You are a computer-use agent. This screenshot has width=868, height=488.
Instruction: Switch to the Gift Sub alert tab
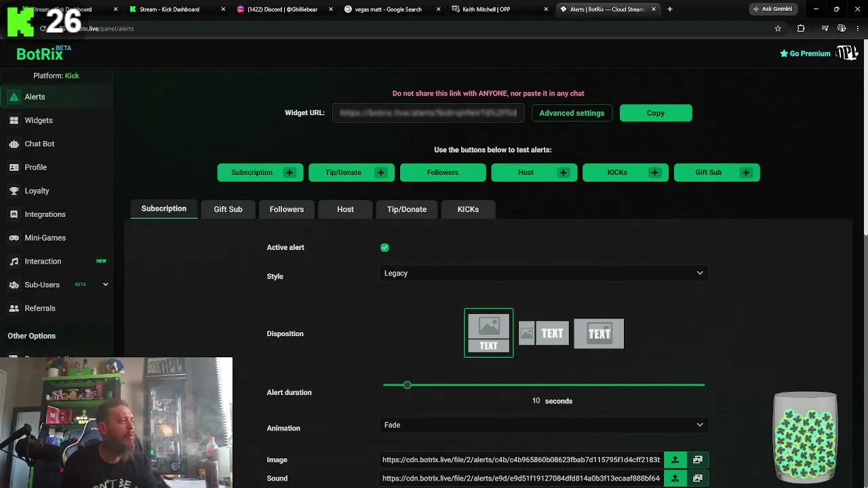(228, 209)
